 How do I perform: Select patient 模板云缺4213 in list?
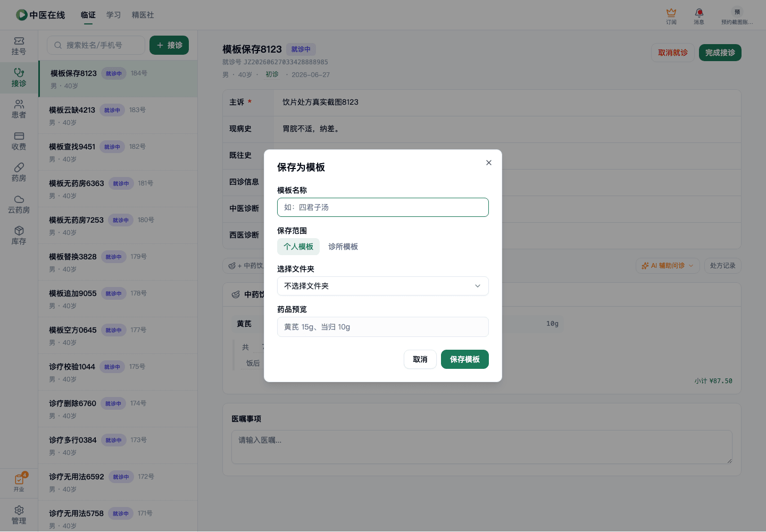[118, 115]
